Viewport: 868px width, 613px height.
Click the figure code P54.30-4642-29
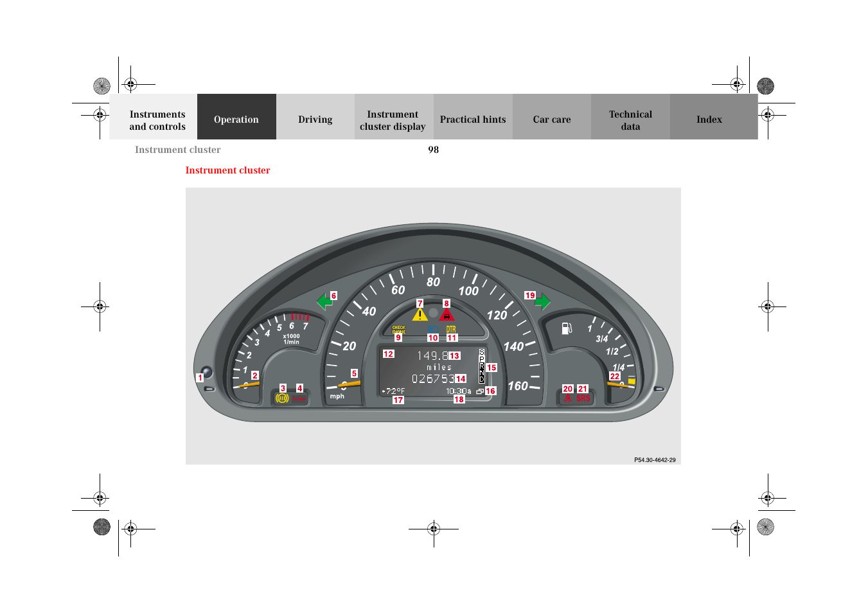[655, 460]
